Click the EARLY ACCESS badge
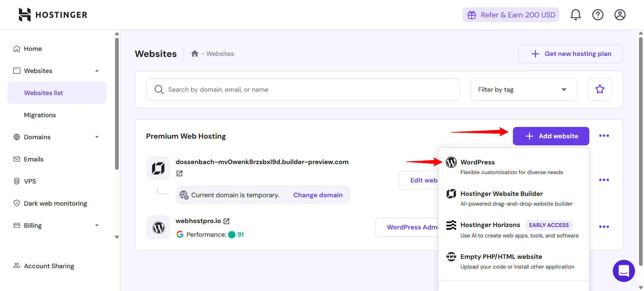Viewport: 644px width, 291px height. point(549,225)
